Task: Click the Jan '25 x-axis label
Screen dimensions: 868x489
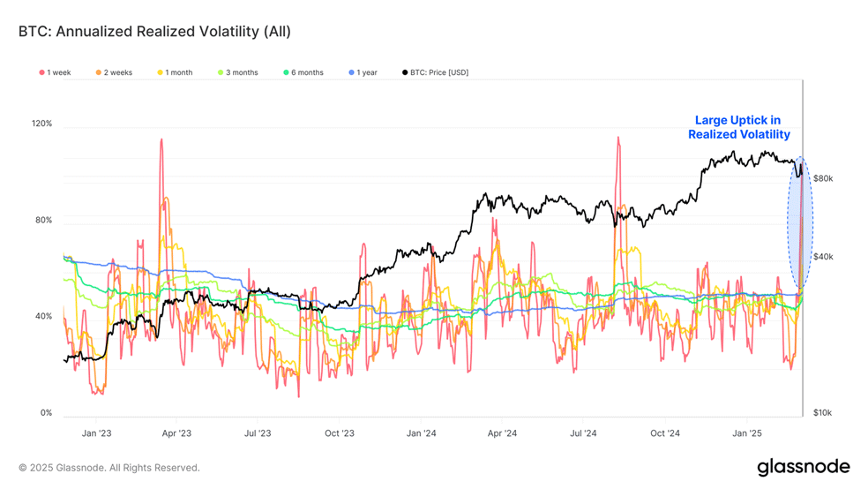Action: [x=747, y=433]
